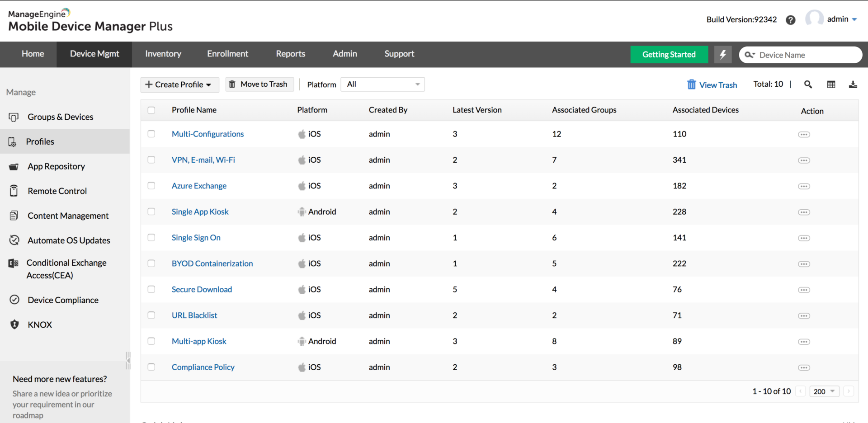Open View Trash
Screen dimensions: 868x423
pos(712,85)
